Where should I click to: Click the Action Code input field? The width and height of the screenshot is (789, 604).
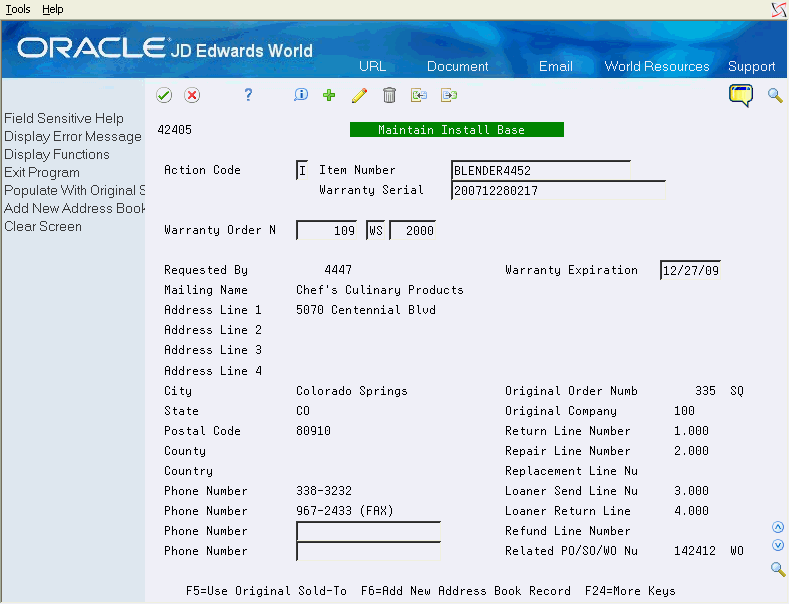point(302,170)
